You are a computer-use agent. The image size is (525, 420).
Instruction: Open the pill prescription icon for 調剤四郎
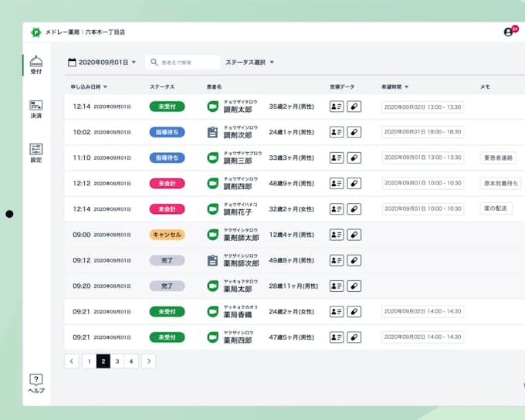coord(354,183)
